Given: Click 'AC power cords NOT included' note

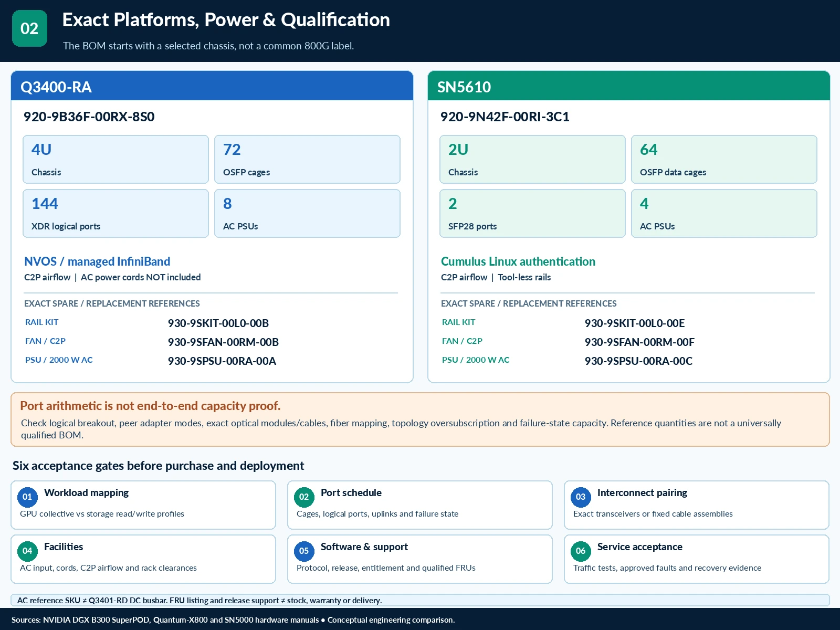Looking at the screenshot, I should click(141, 277).
